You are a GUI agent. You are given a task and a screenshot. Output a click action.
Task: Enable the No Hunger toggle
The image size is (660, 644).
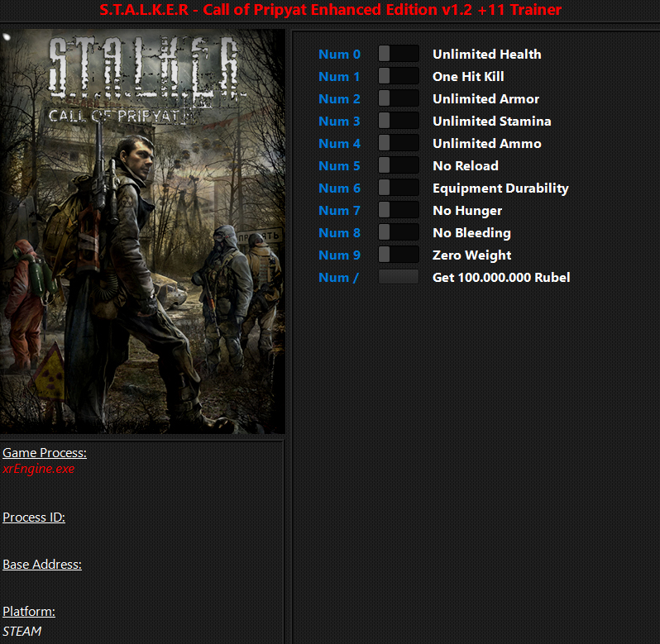pos(398,210)
